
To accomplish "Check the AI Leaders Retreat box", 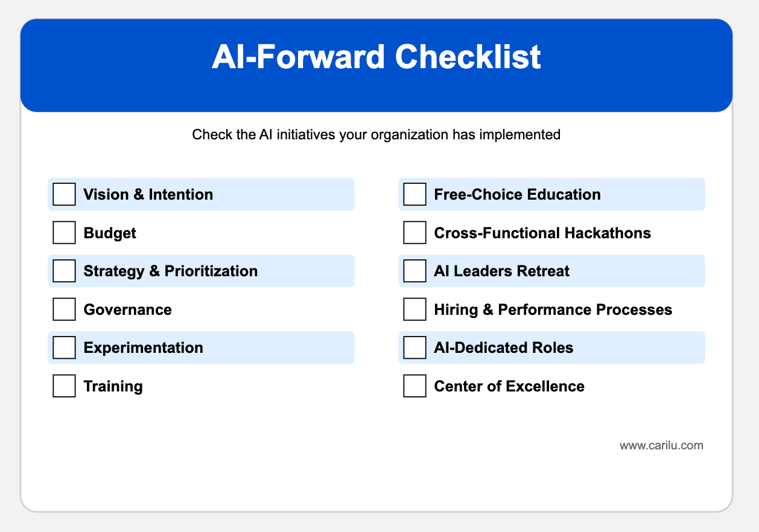I will point(414,271).
